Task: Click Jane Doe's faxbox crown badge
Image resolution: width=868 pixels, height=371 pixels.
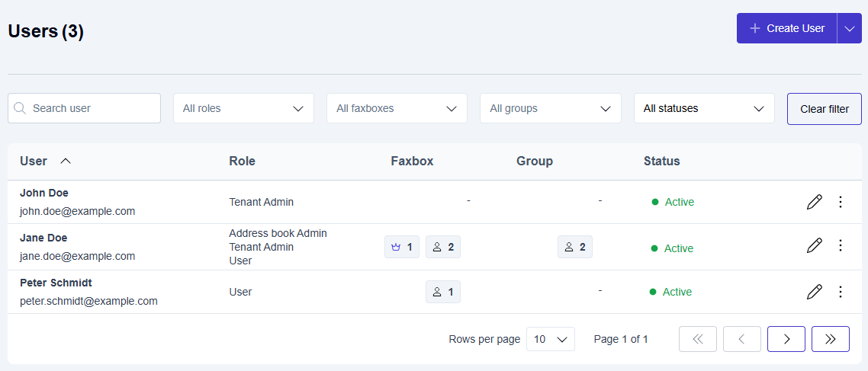Action: 402,247
